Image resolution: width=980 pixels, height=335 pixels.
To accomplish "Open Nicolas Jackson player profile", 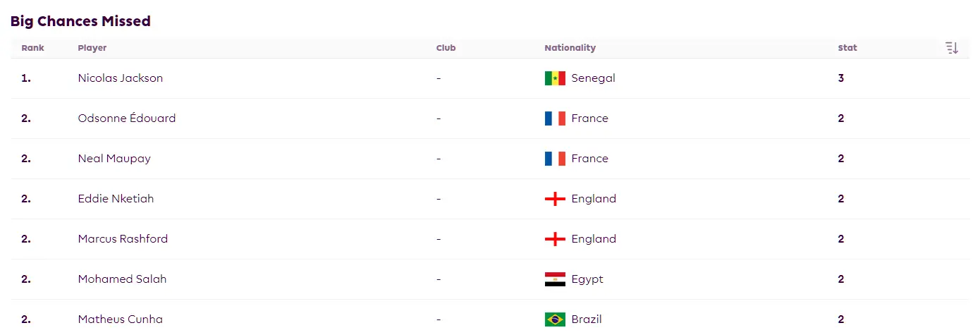I will 121,78.
